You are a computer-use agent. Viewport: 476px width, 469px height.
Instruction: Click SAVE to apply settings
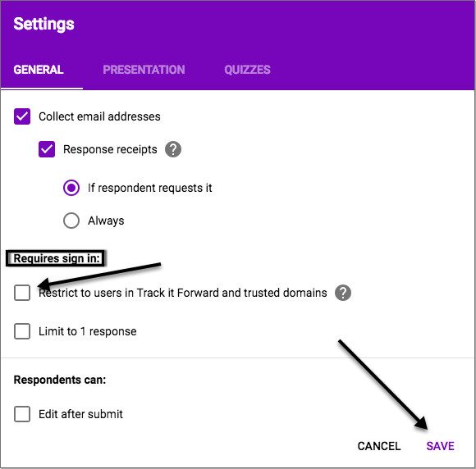click(440, 446)
